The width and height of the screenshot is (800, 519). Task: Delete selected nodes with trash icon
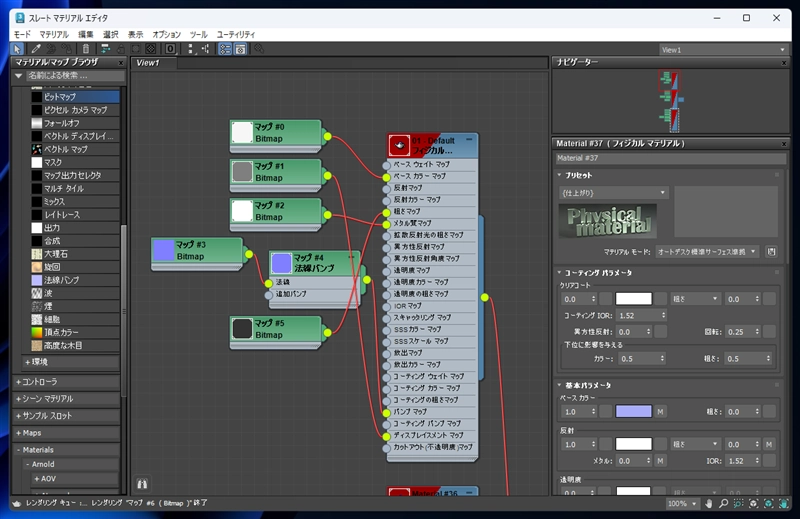coord(86,49)
